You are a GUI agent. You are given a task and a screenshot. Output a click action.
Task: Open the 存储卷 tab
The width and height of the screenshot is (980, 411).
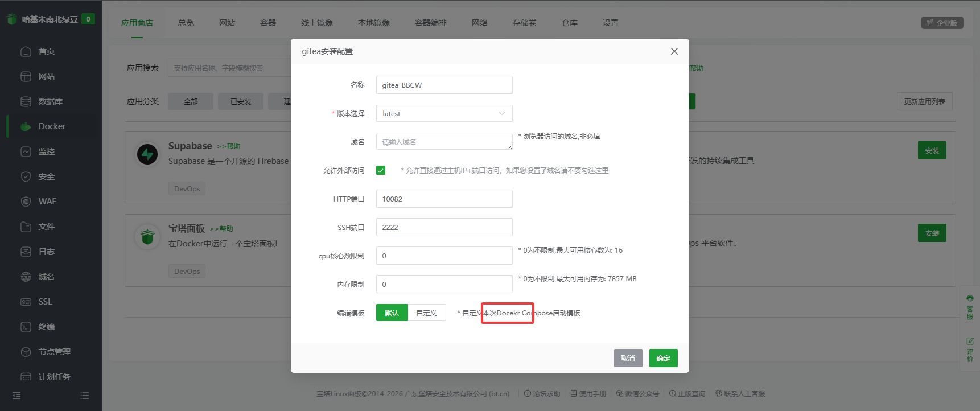[525, 23]
